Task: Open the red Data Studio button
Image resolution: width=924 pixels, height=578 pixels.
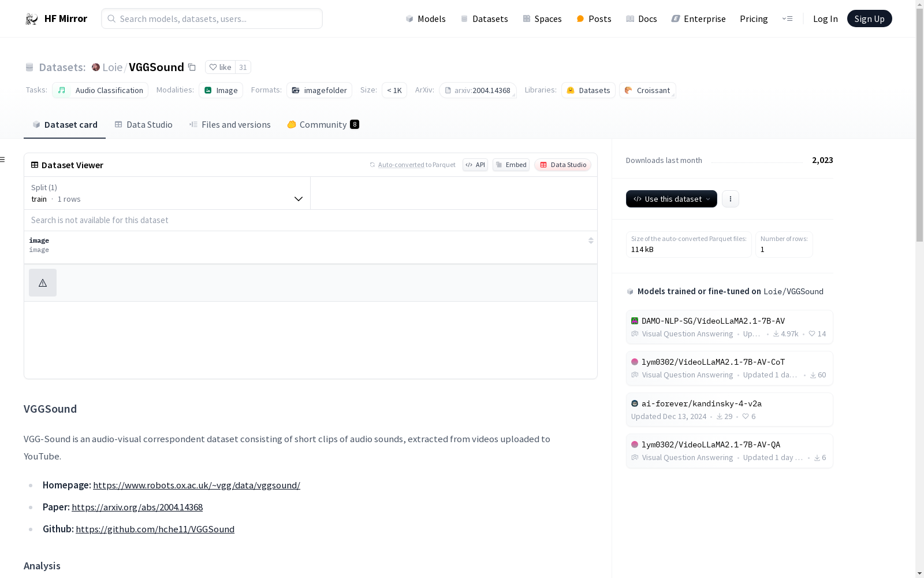Action: 562,165
